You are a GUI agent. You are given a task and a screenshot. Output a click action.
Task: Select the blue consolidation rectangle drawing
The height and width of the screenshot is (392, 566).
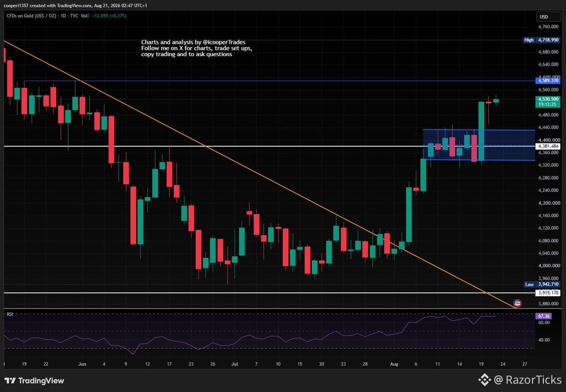click(479, 145)
